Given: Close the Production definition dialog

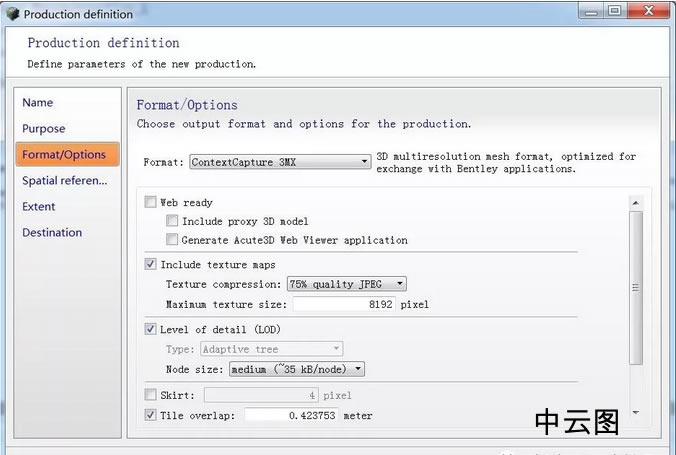Looking at the screenshot, I should tap(649, 10).
